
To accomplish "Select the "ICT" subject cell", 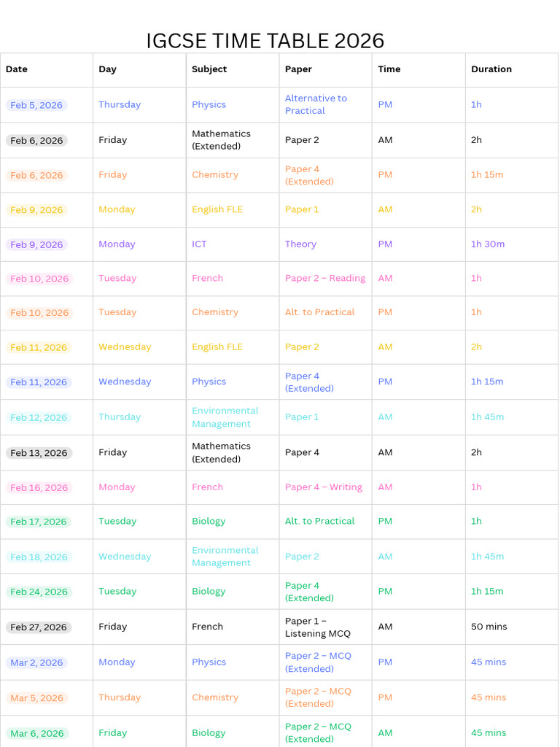I will (199, 244).
